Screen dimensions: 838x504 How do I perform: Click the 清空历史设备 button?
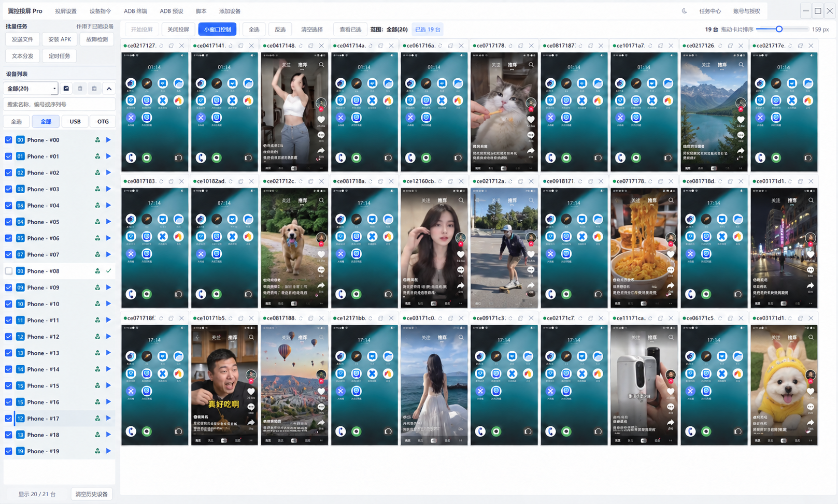tap(92, 494)
